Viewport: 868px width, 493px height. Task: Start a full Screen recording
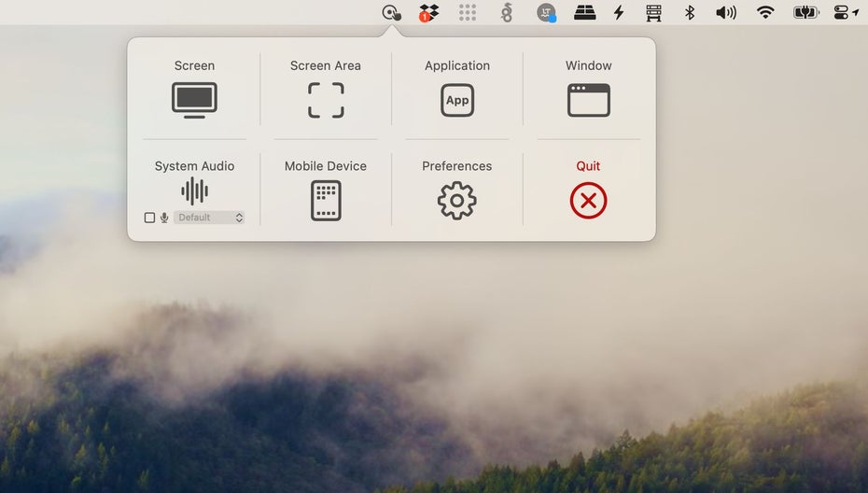[194, 100]
